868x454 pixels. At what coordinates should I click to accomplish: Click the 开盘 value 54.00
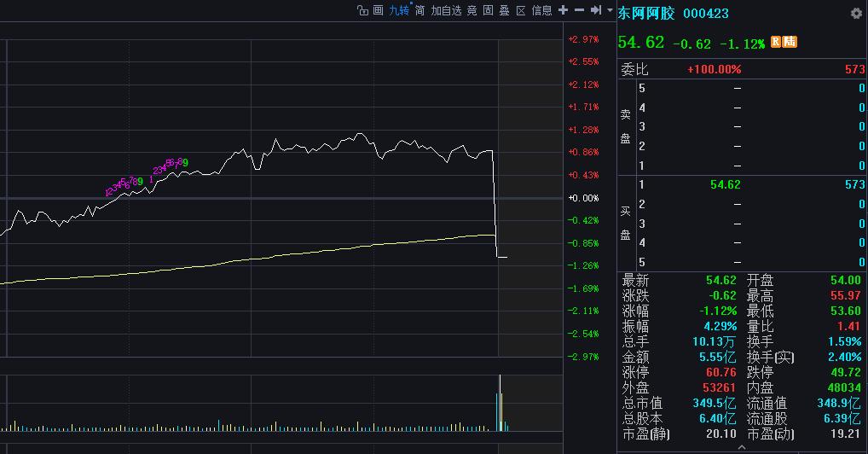pos(845,281)
